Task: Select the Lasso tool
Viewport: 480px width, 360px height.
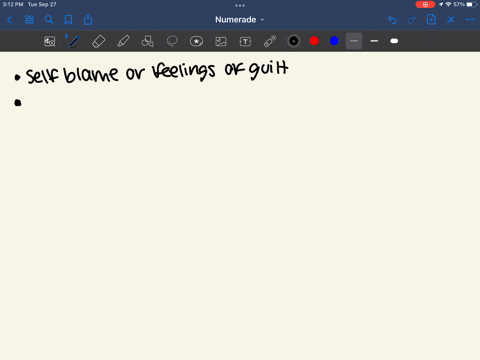Action: coord(172,41)
